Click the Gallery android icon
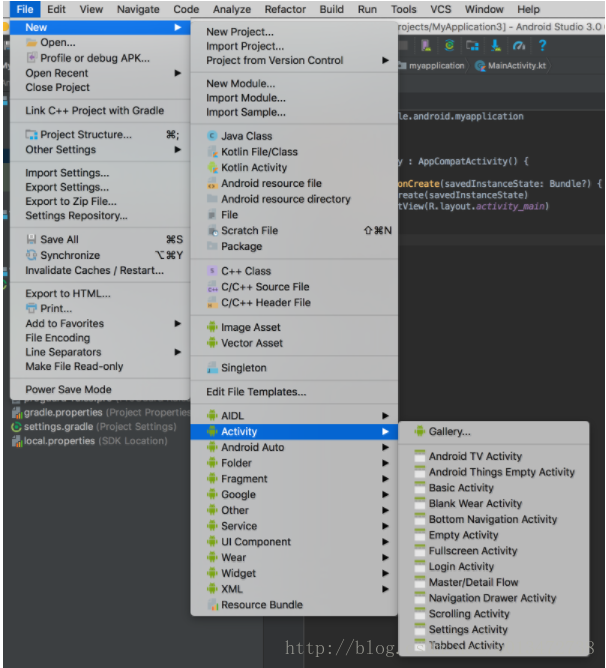The width and height of the screenshot is (606, 668). [420, 431]
